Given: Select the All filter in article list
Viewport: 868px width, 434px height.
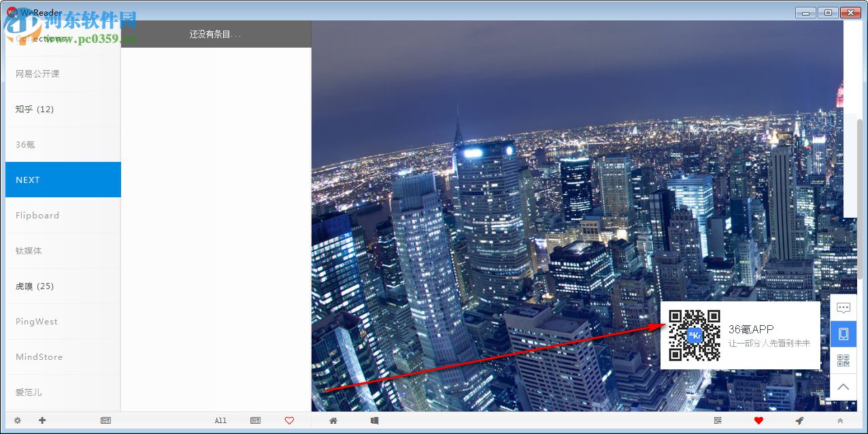Looking at the screenshot, I should [220, 420].
